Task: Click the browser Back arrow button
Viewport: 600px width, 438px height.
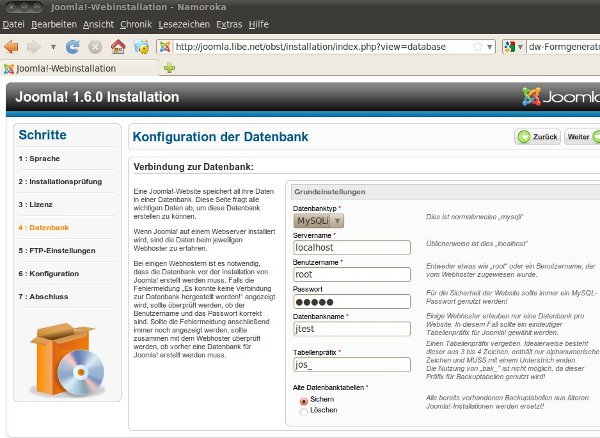Action: [11, 47]
